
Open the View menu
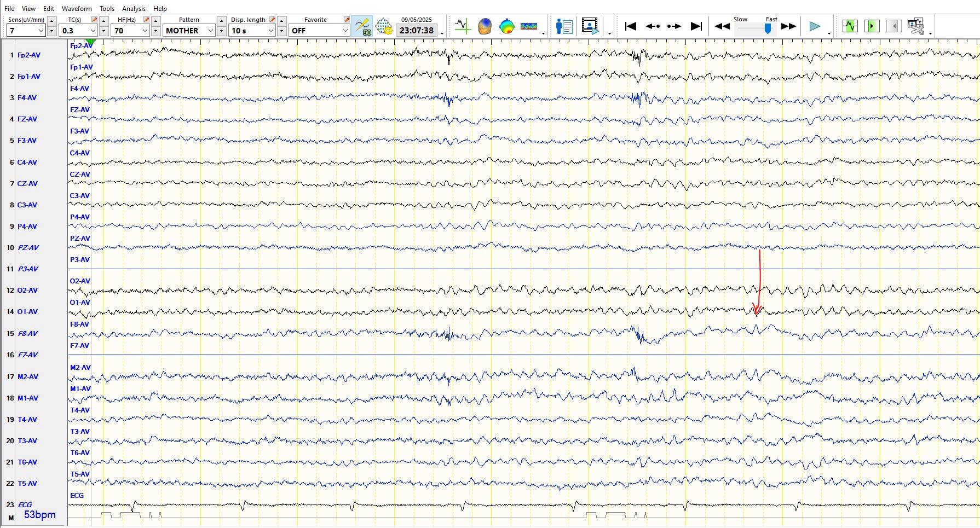click(28, 8)
